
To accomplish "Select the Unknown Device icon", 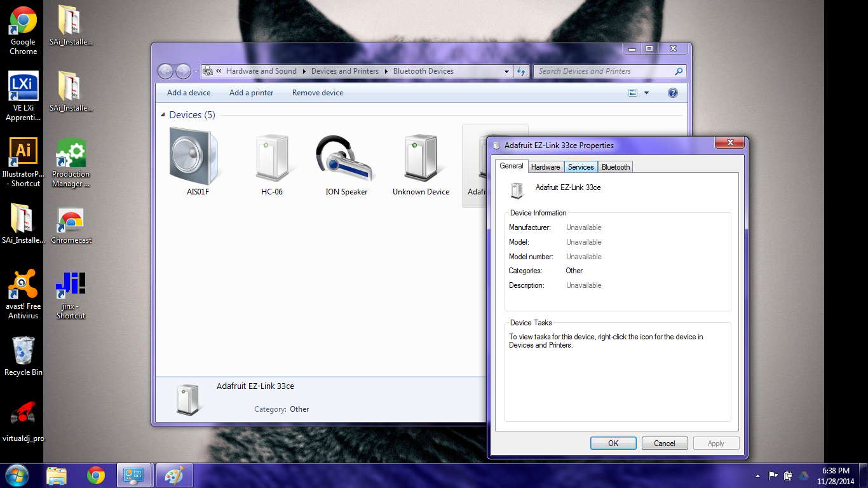I will click(x=421, y=157).
